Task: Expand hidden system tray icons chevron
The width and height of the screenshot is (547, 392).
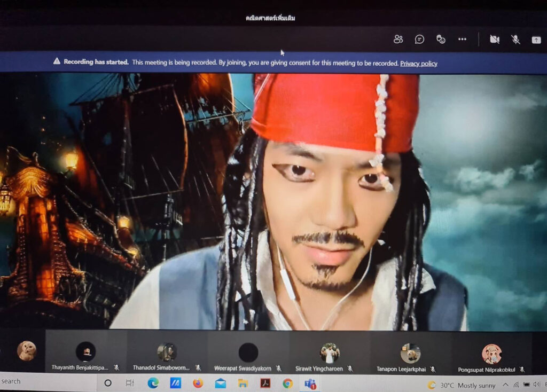Action: click(x=505, y=385)
